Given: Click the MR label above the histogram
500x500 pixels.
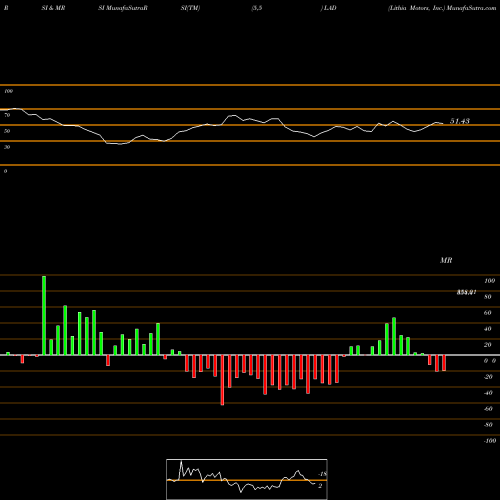Looking at the screenshot, I should coord(446,260).
